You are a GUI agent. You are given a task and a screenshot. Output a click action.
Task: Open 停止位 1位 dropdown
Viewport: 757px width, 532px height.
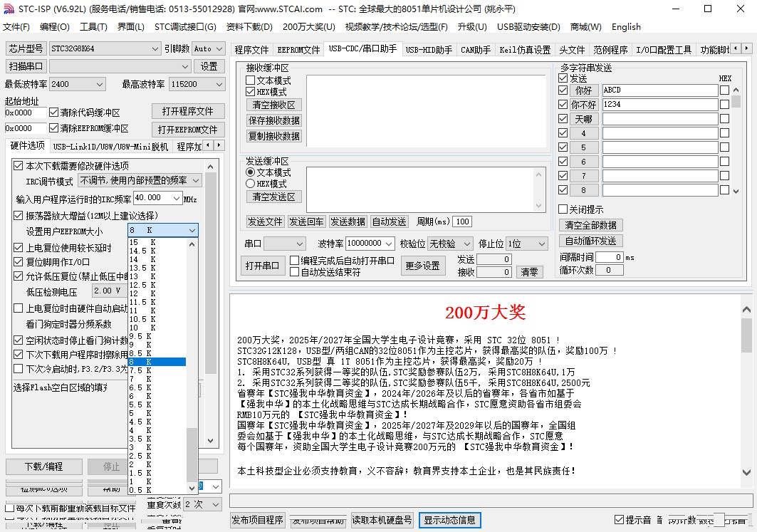tap(527, 244)
